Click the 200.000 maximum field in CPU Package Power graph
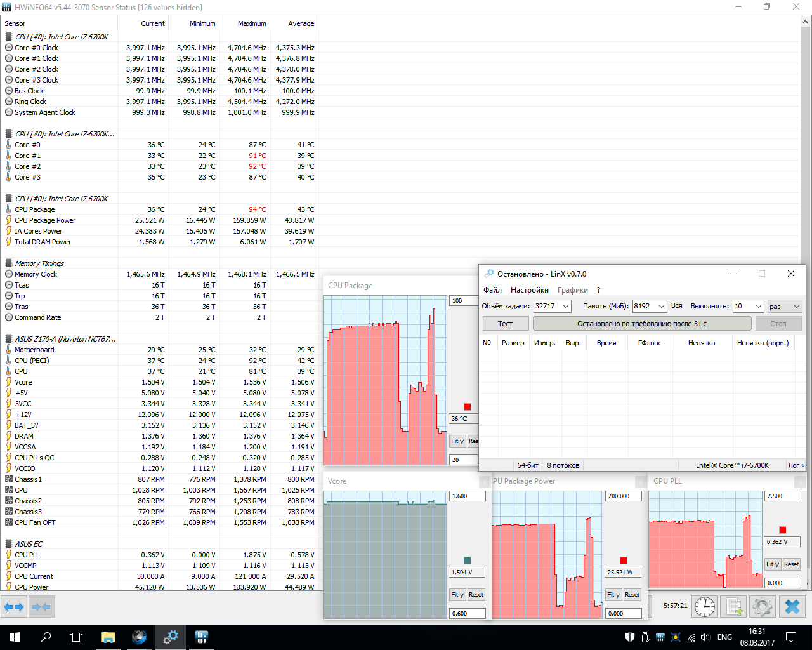The width and height of the screenshot is (812, 650). click(624, 496)
